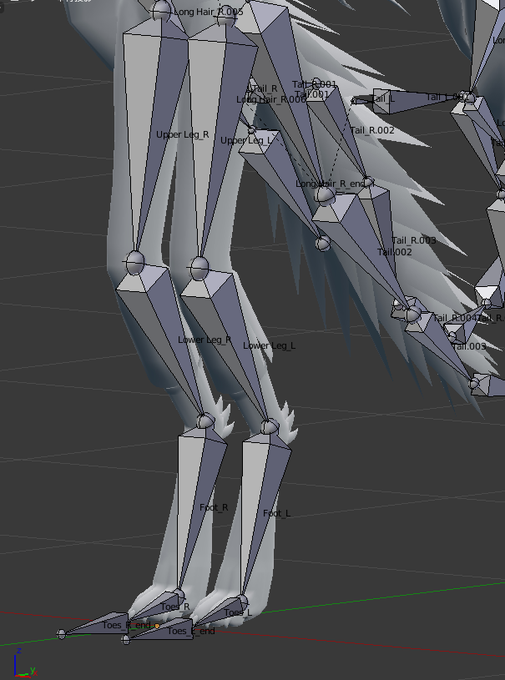Select the Toes_R bone

pos(154,607)
